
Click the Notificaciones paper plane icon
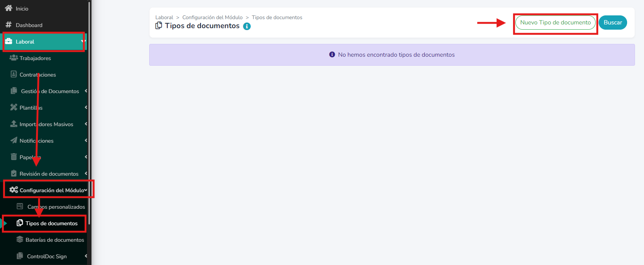pos(14,140)
